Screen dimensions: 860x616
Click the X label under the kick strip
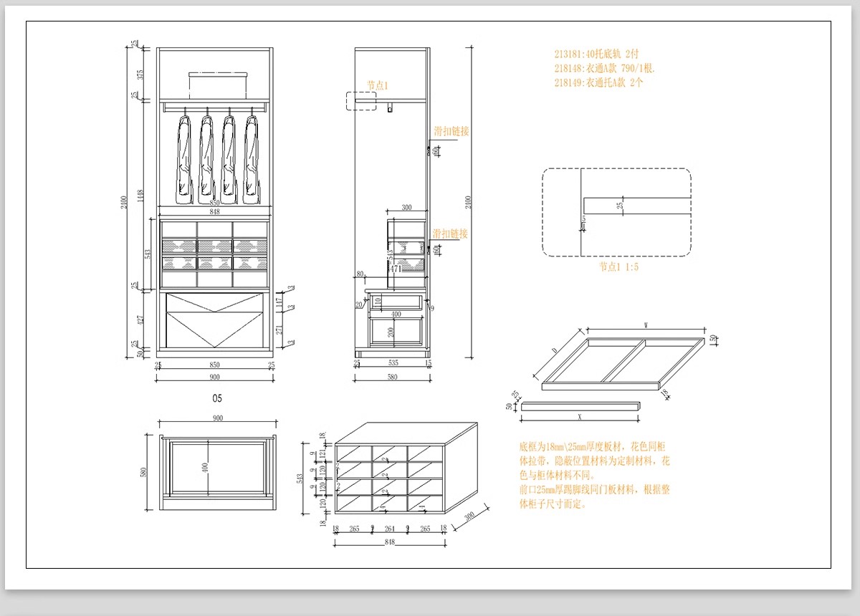pos(578,416)
